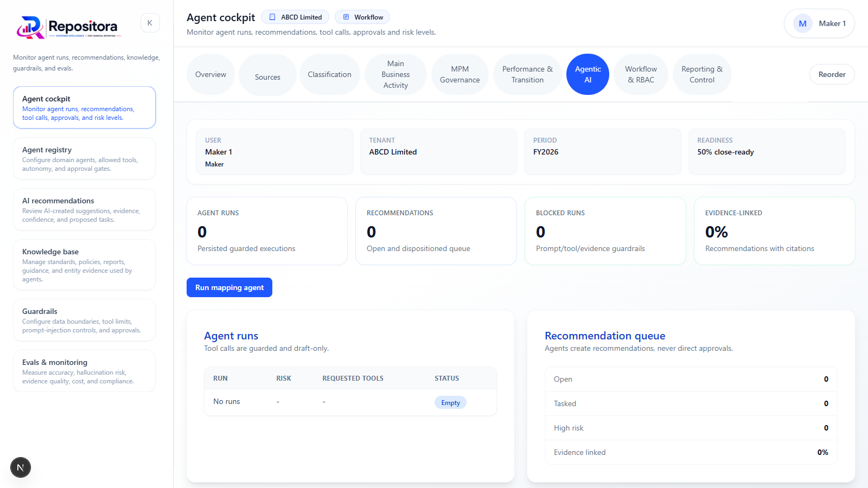Screen dimensions: 868x488
Task: Click the Workflow chip label
Action: click(369, 17)
